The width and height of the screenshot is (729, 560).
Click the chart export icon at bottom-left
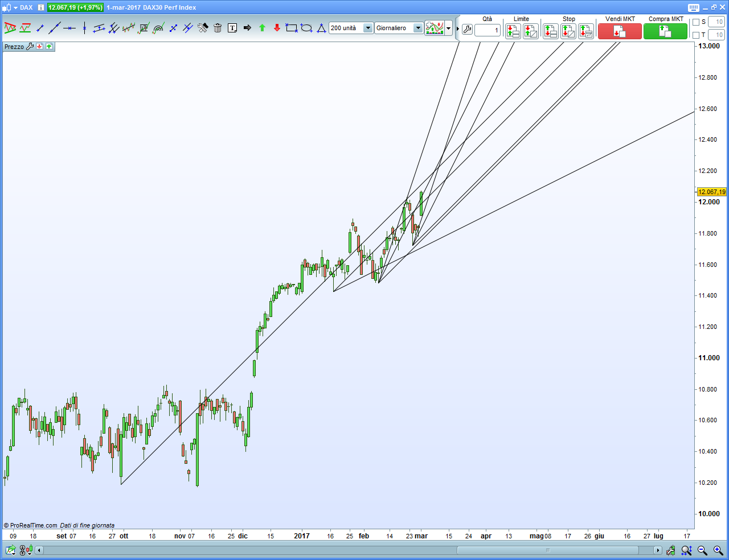coord(10,550)
